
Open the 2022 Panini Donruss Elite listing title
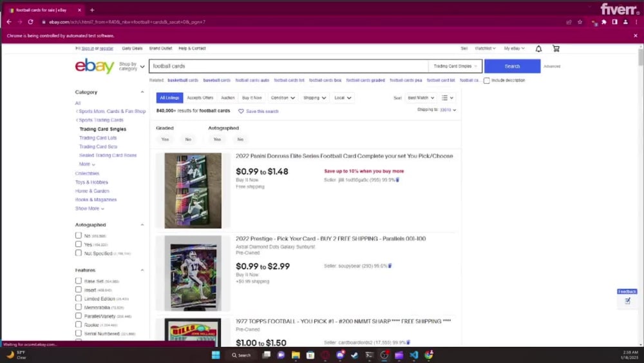coord(344,156)
